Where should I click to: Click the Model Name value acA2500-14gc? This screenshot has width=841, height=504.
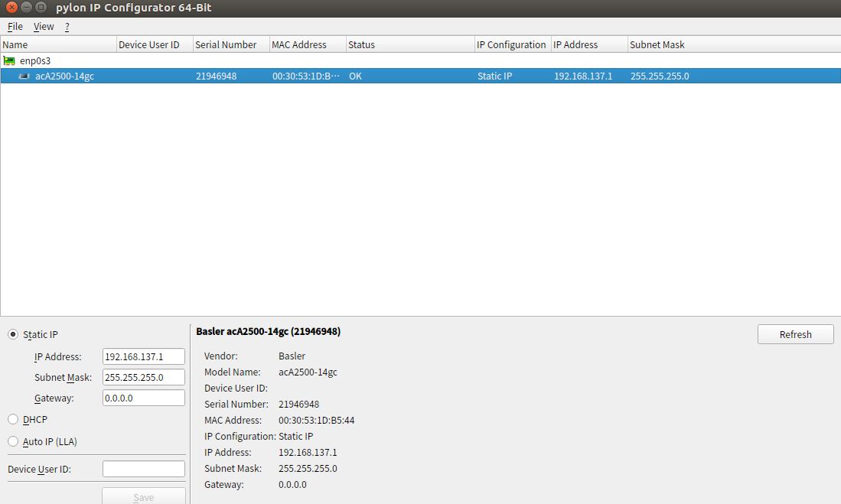tap(308, 372)
